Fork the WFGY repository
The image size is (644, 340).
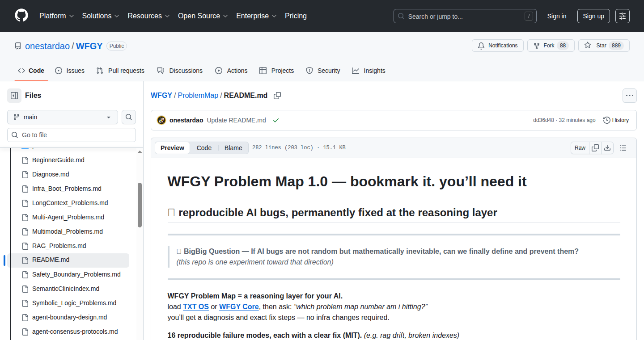tap(550, 46)
